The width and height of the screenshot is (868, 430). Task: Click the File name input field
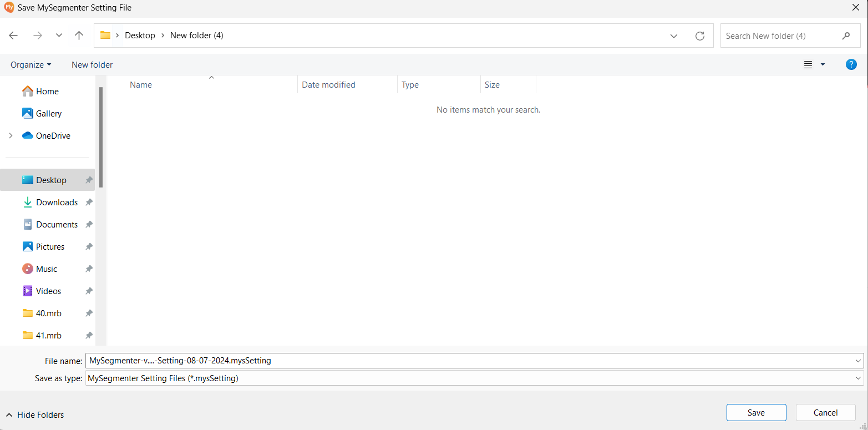click(466, 361)
